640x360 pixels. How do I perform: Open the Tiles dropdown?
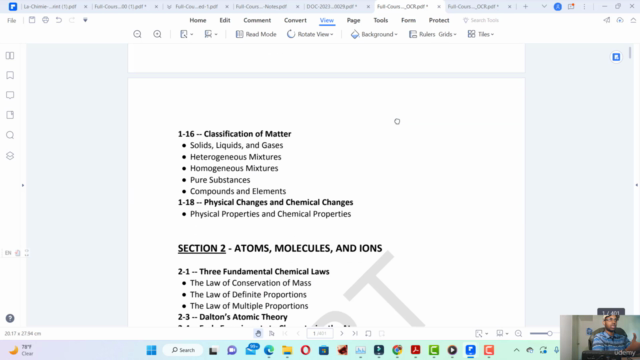coord(481,34)
